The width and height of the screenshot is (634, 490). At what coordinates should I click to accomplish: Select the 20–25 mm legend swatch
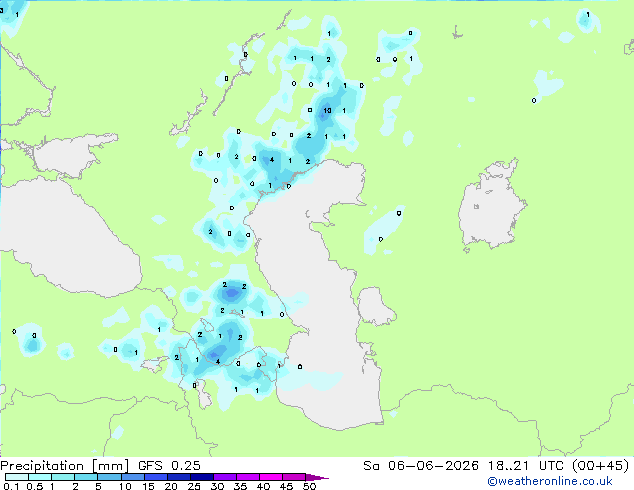point(179,477)
